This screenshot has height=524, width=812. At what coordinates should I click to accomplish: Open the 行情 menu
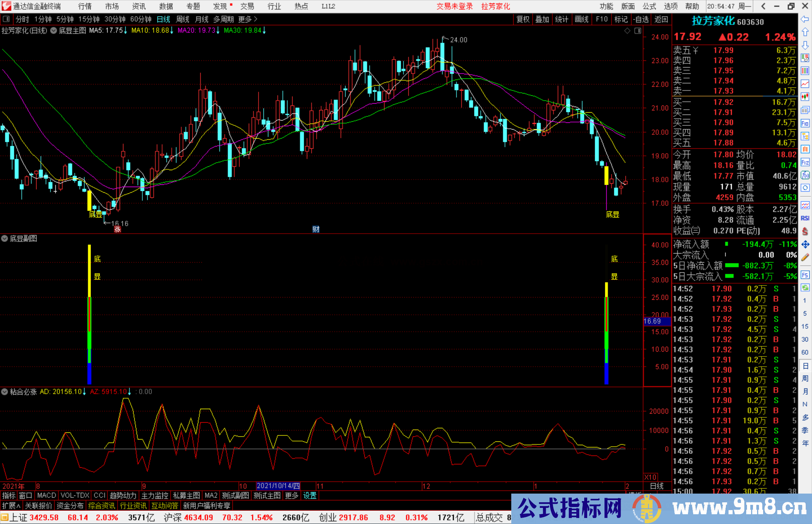[x=85, y=6]
